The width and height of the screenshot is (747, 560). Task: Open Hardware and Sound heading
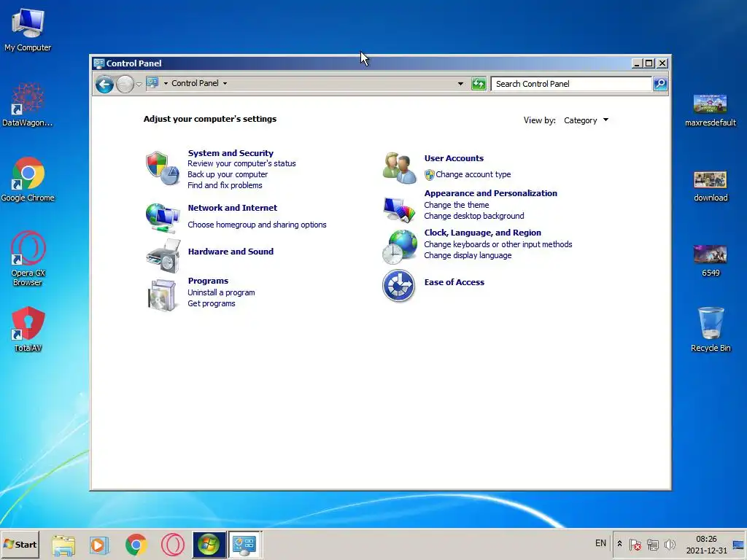[x=231, y=252]
